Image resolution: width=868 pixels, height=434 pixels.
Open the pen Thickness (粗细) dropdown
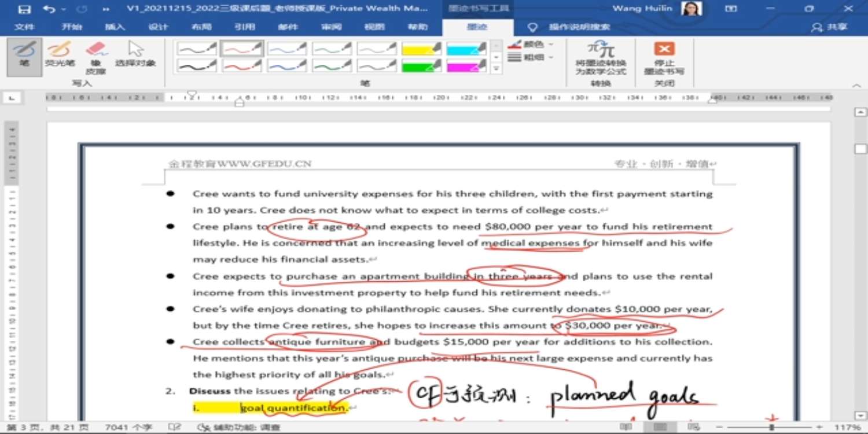pos(531,57)
